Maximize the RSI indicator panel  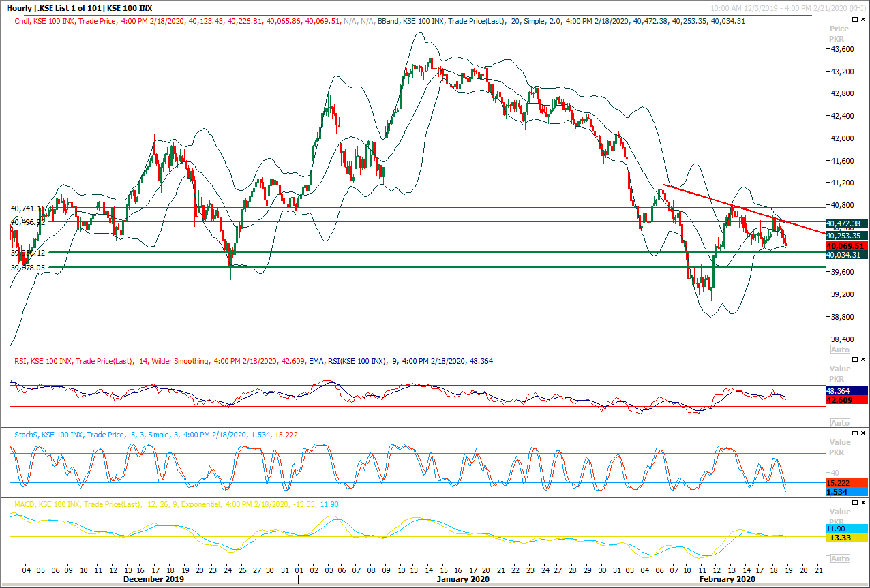tap(856, 359)
